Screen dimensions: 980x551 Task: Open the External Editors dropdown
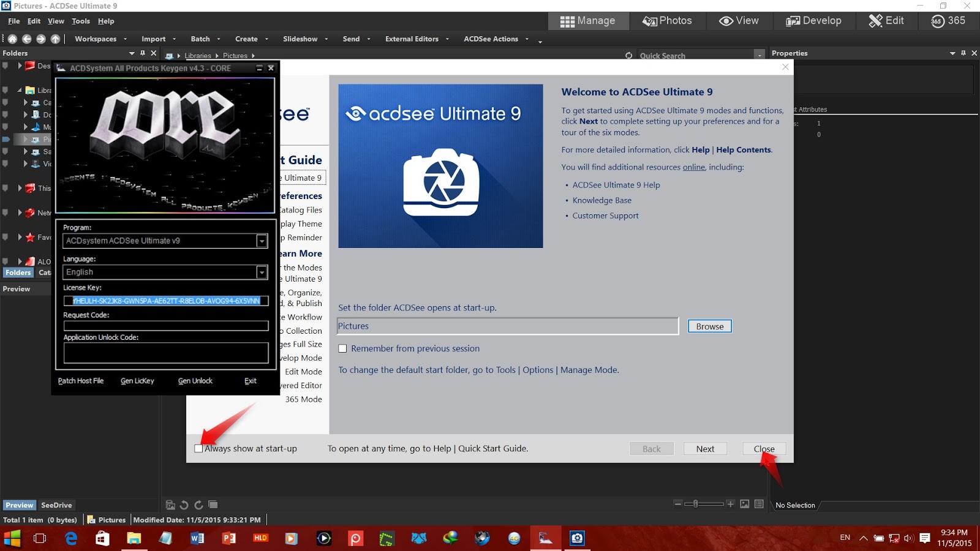[417, 39]
